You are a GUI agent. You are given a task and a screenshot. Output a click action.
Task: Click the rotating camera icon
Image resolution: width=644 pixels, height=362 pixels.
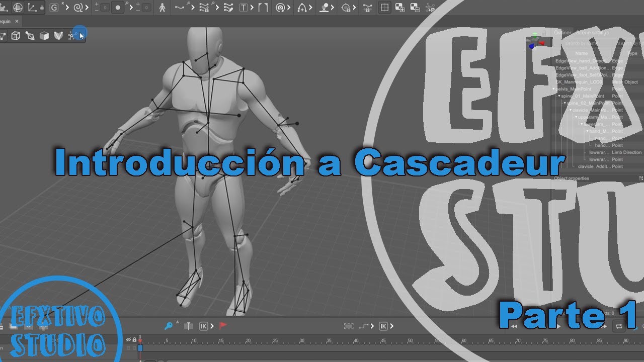point(280,8)
